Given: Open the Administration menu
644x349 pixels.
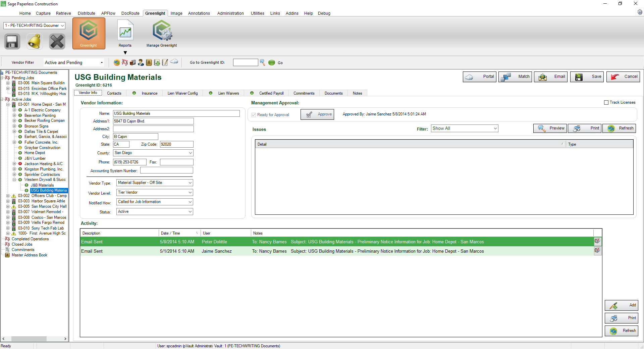Looking at the screenshot, I should click(230, 13).
